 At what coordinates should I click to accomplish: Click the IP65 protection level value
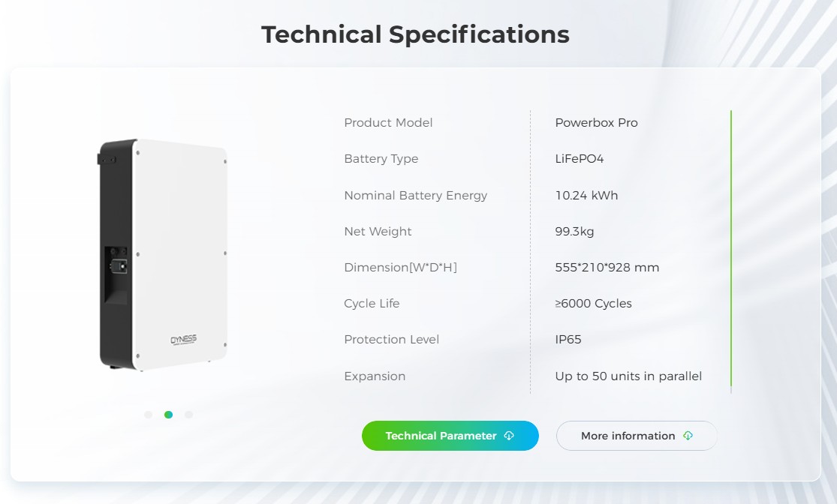point(568,339)
